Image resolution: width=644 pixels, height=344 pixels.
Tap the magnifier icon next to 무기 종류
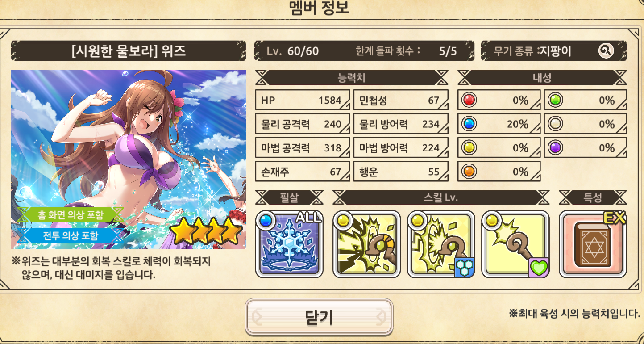[606, 51]
